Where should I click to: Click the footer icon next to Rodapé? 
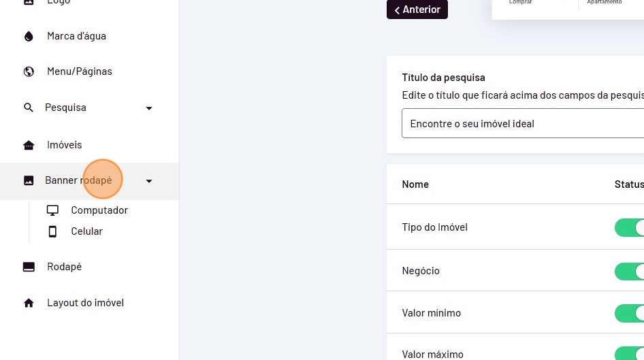29,267
